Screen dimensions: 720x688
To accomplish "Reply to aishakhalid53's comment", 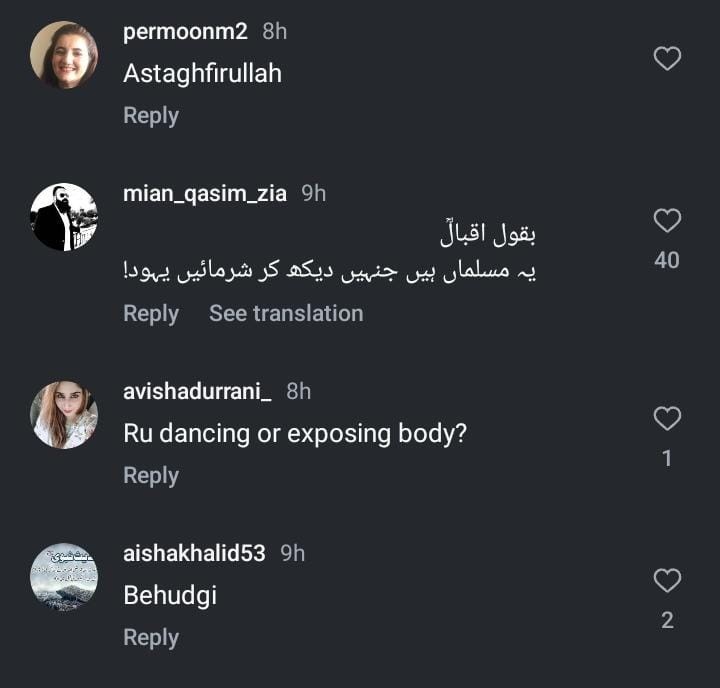I will point(151,638).
